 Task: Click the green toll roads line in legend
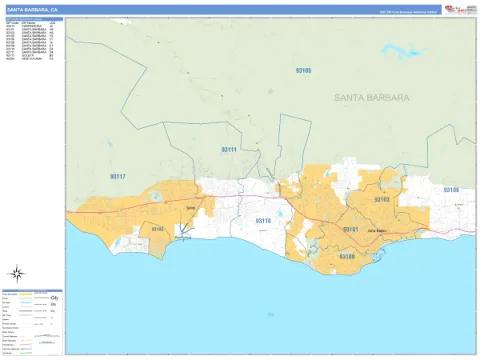[x=26, y=352]
